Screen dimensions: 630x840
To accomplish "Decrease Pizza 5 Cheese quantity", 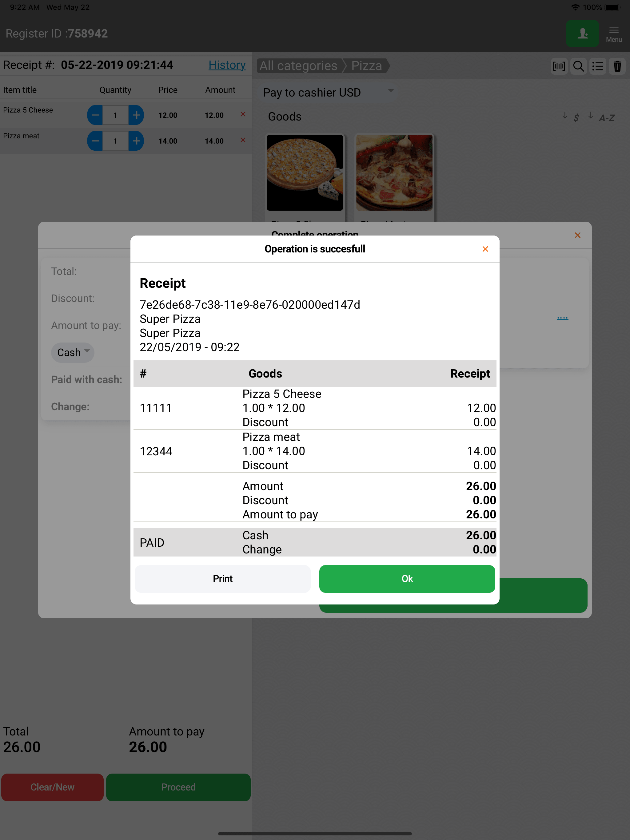I will click(x=95, y=115).
